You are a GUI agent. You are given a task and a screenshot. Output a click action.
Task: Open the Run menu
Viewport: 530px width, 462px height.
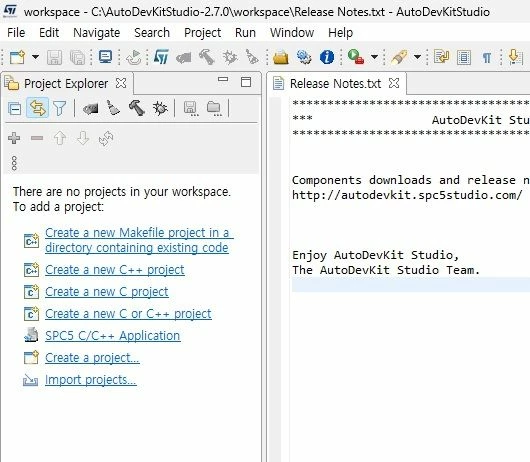point(245,33)
